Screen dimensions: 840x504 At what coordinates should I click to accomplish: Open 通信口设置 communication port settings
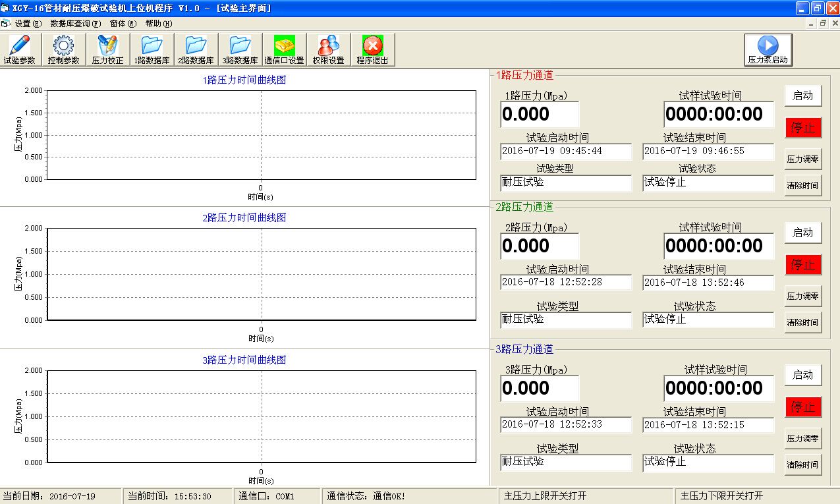pos(284,49)
